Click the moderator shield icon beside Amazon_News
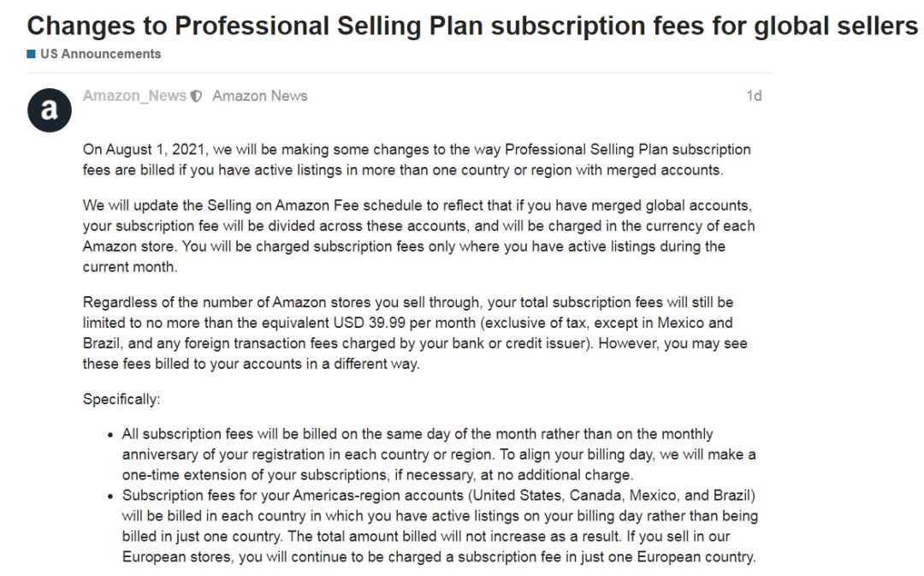The height and width of the screenshot is (576, 924). [197, 96]
